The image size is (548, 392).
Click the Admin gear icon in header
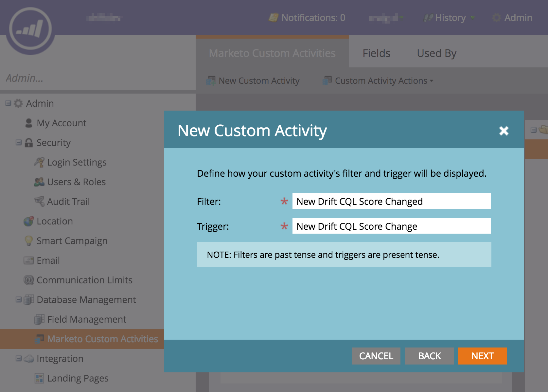pos(497,18)
